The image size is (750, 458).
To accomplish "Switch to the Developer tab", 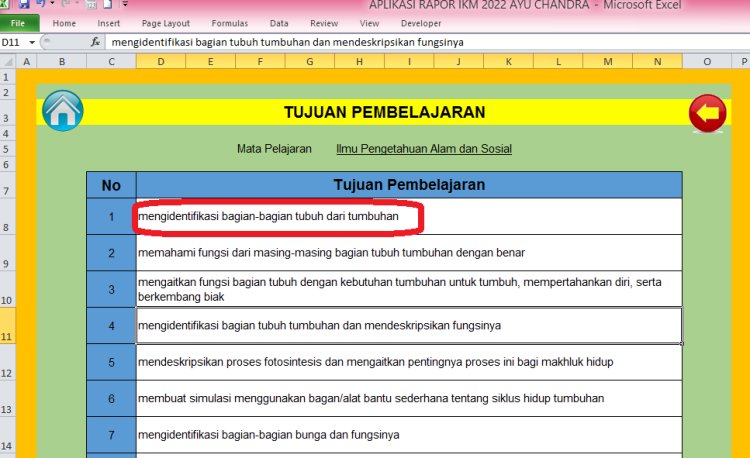I will pos(420,22).
